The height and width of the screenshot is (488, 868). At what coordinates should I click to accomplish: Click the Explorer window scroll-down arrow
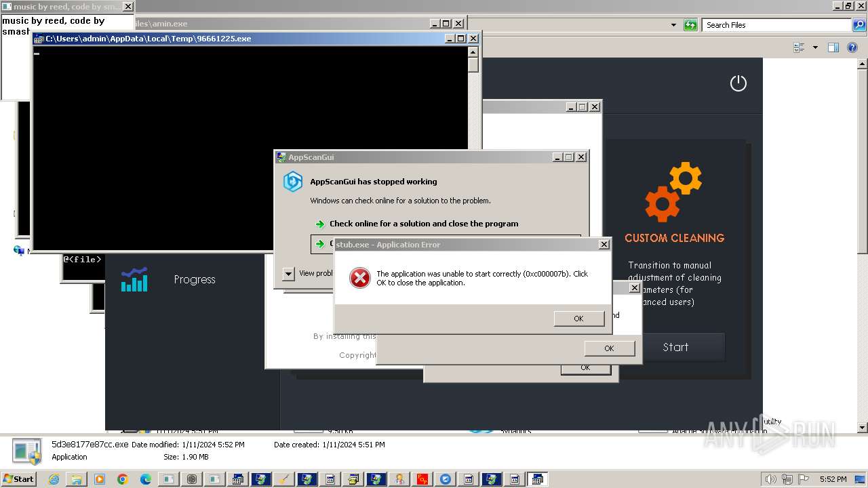pyautogui.click(x=863, y=428)
